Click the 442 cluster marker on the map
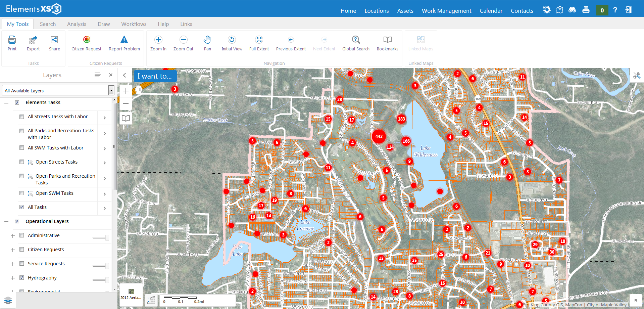 pyautogui.click(x=379, y=137)
